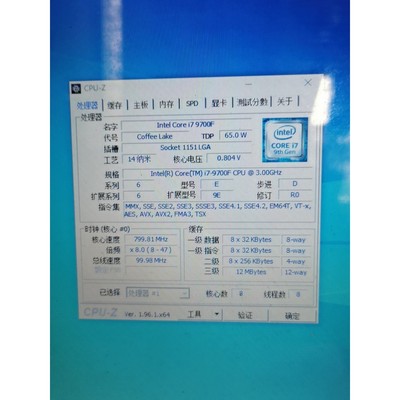
Task: Open the 主板 tab
Action: pos(141,104)
